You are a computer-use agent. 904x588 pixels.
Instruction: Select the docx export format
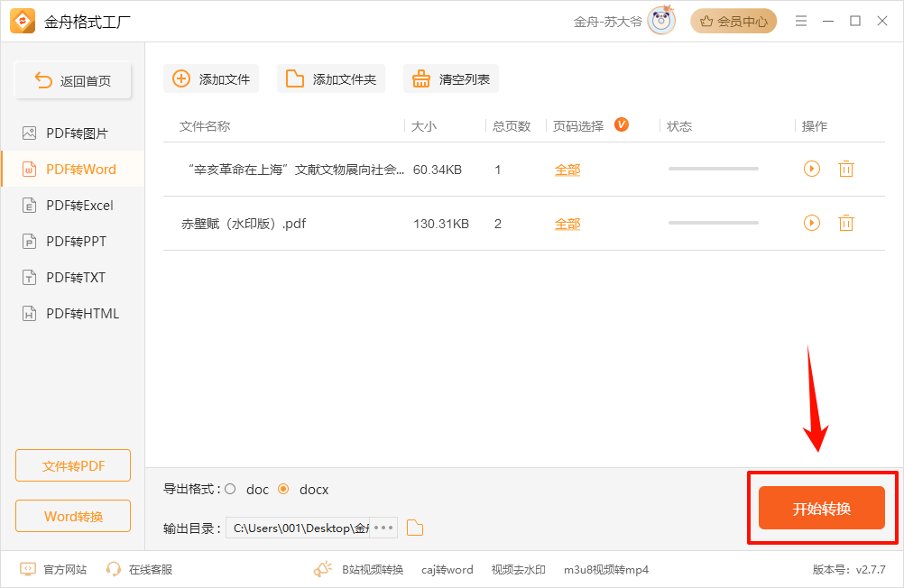[283, 489]
